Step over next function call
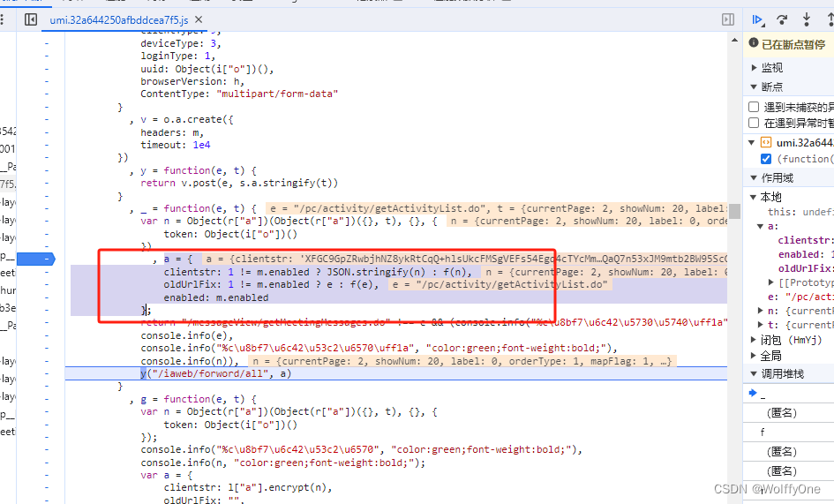Image resolution: width=834 pixels, height=504 pixels. pyautogui.click(x=782, y=19)
